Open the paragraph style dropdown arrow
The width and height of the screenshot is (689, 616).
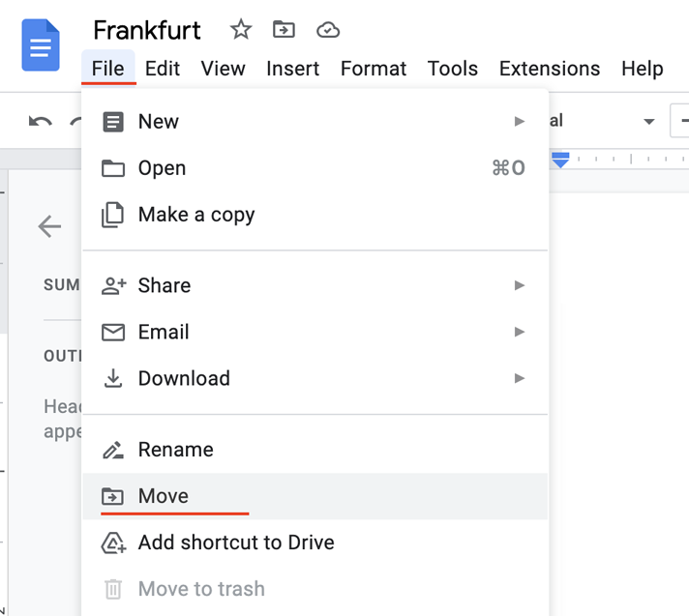pos(648,122)
